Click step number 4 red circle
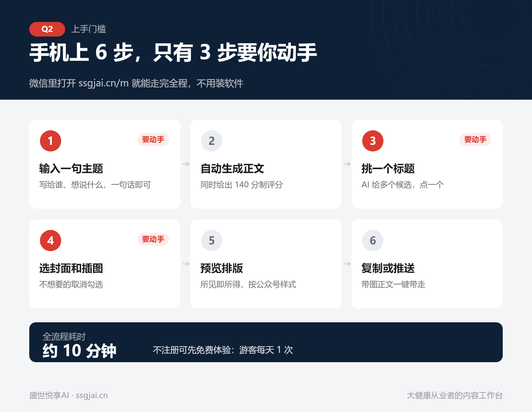 pos(51,241)
